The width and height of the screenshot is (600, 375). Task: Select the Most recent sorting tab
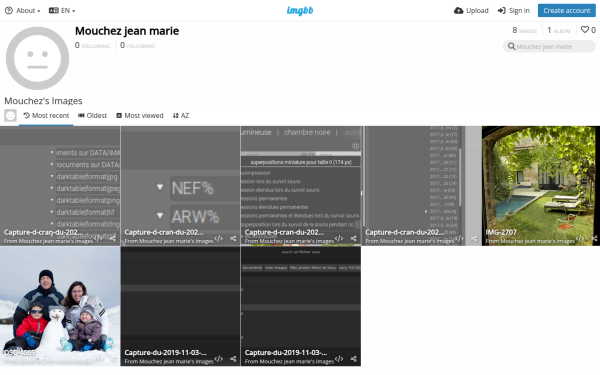(x=46, y=116)
